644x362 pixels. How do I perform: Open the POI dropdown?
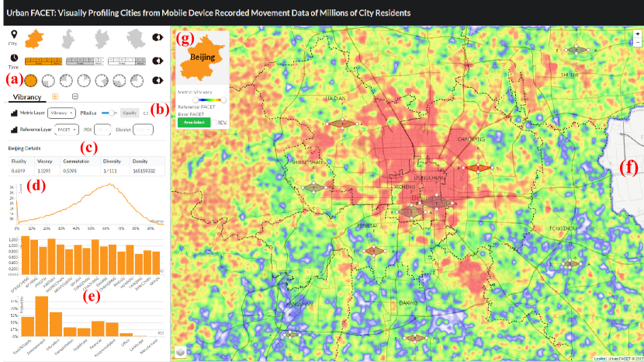pos(102,130)
